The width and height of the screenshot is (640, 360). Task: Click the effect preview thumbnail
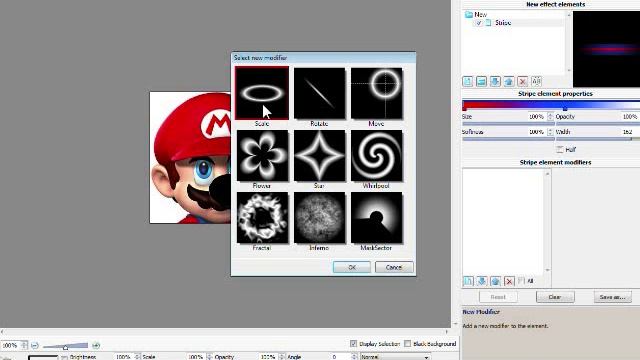tap(606, 49)
